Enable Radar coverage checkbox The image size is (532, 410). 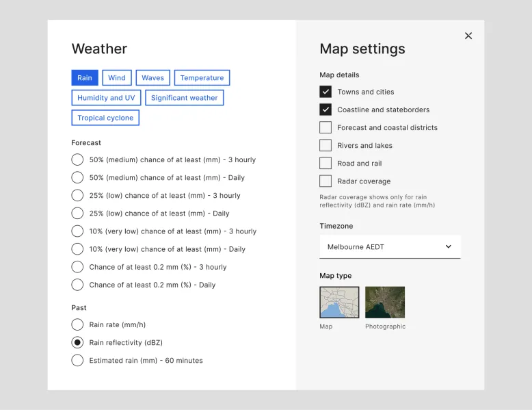[325, 181]
